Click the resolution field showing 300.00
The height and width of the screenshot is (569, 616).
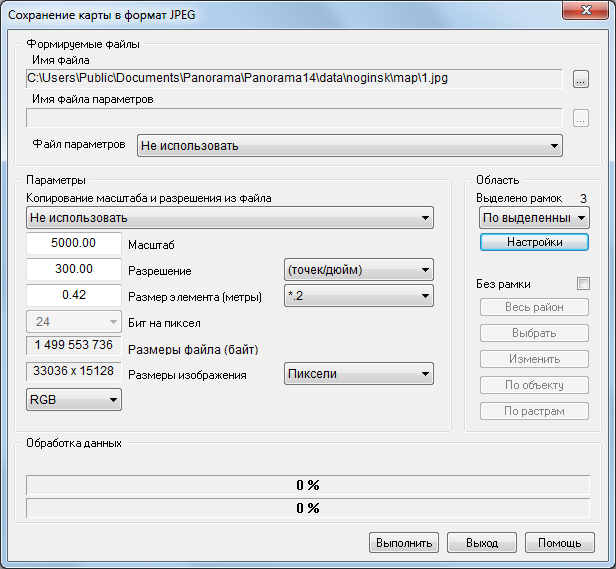click(74, 269)
